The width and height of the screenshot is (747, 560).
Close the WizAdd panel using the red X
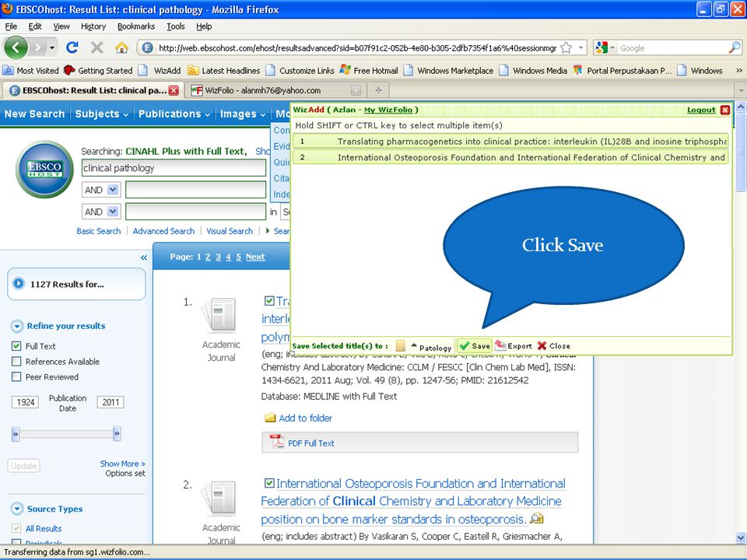pos(725,110)
